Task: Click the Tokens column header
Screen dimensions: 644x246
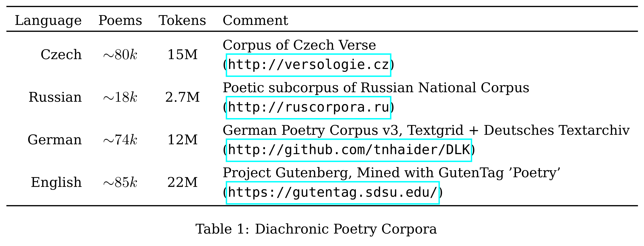Action: click(182, 20)
